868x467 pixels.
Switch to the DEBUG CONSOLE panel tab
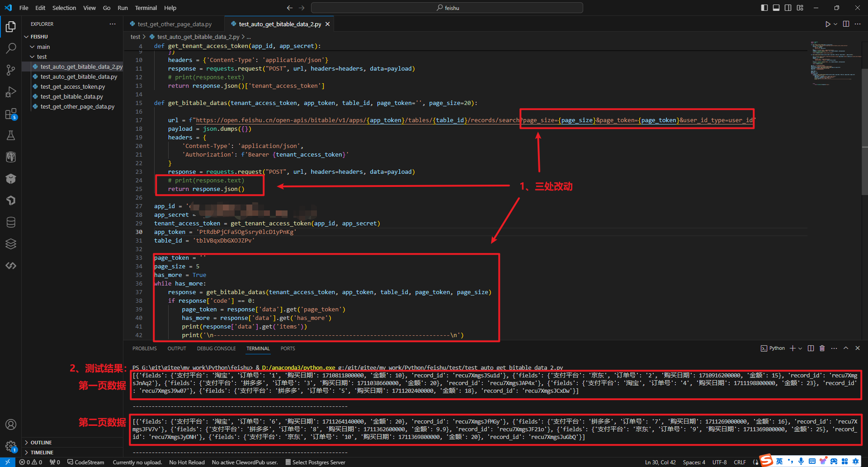click(x=216, y=348)
